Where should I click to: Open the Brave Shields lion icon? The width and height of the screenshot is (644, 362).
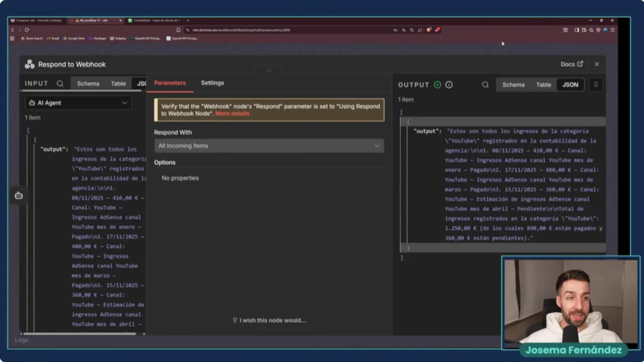click(x=429, y=30)
